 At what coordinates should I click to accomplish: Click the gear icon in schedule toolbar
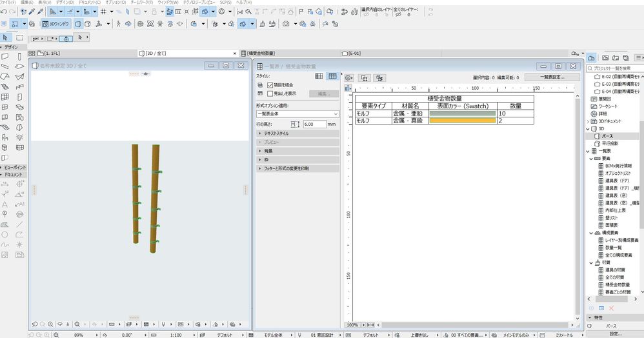coord(348,77)
